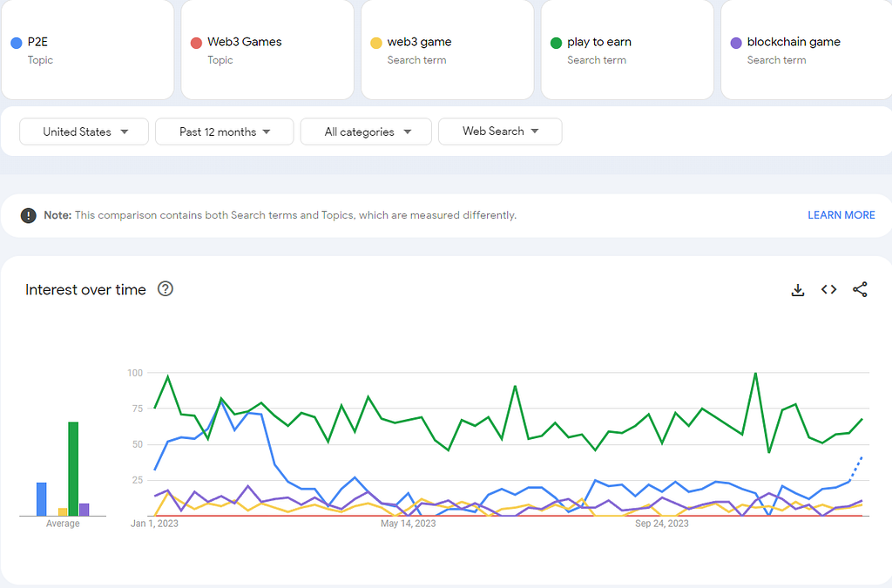Screen dimensions: 892x588
Task: Click the red Web3 Games color dot
Action: point(196,43)
